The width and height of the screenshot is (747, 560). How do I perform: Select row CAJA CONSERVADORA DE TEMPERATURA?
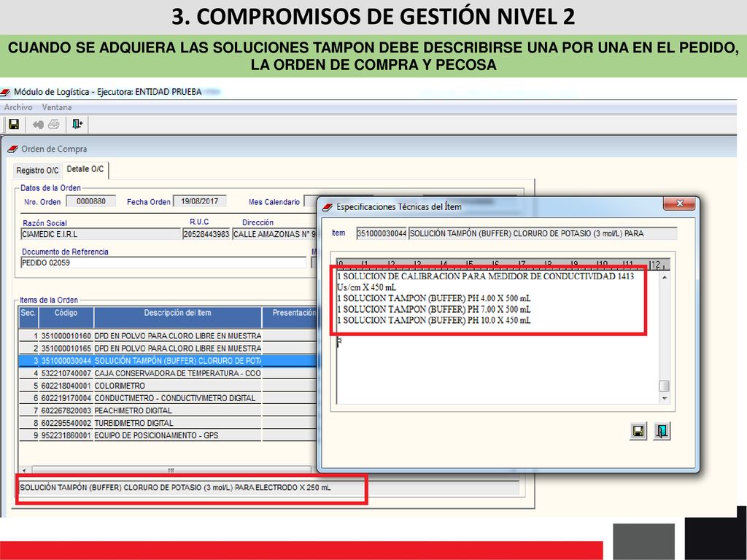(169, 373)
